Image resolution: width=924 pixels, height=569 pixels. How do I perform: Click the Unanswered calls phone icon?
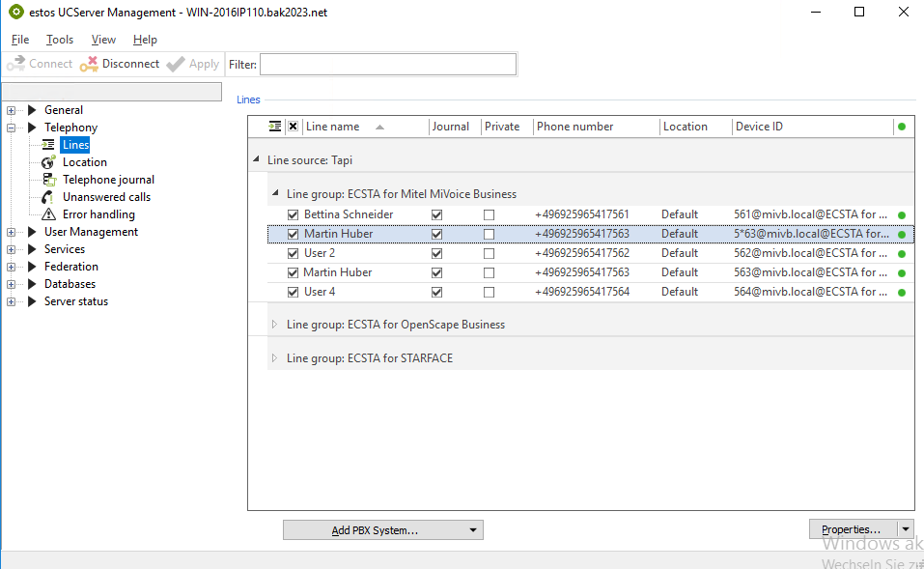click(48, 197)
